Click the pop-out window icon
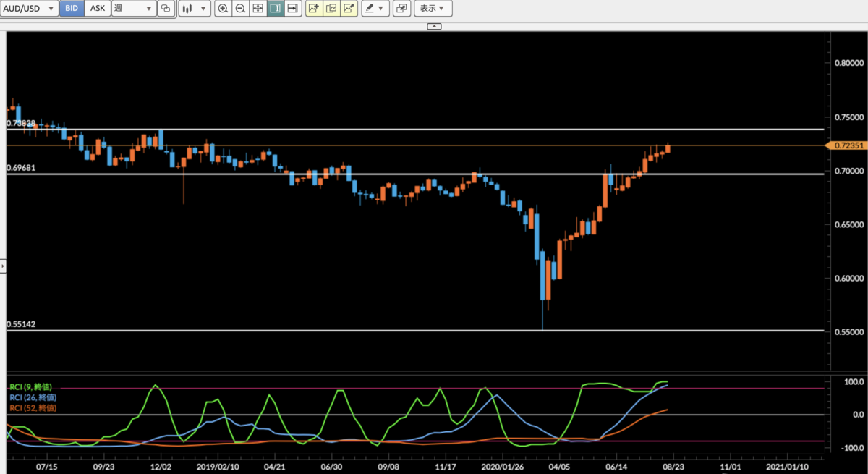This screenshot has width=868, height=474. click(x=401, y=9)
